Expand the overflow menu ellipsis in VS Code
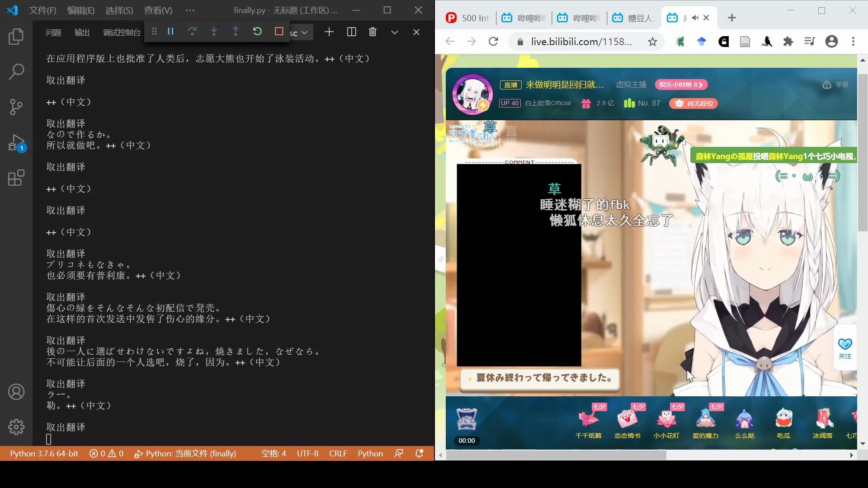This screenshot has height=488, width=868. pyautogui.click(x=190, y=10)
